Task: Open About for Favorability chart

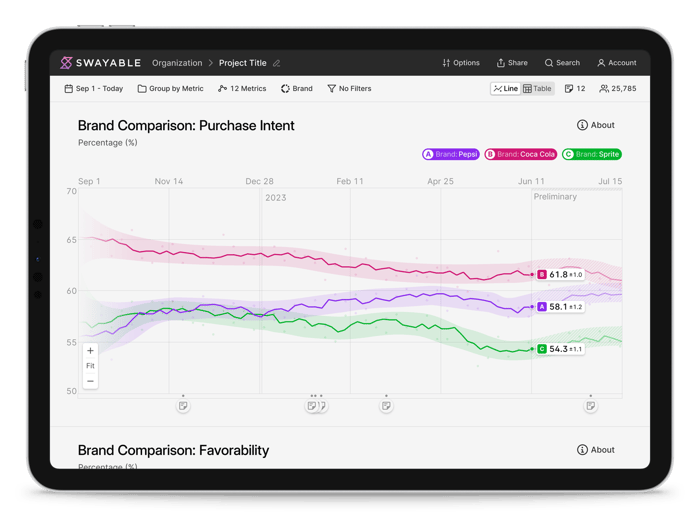Action: [x=596, y=450]
